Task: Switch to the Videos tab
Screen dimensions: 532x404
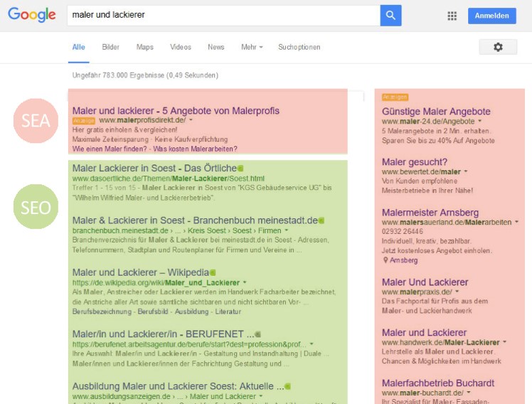Action: click(x=181, y=47)
